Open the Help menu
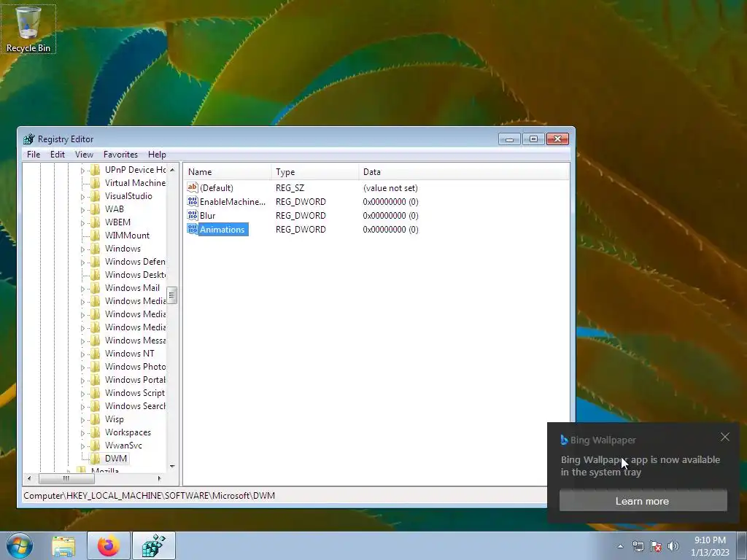The height and width of the screenshot is (560, 747). click(x=157, y=155)
